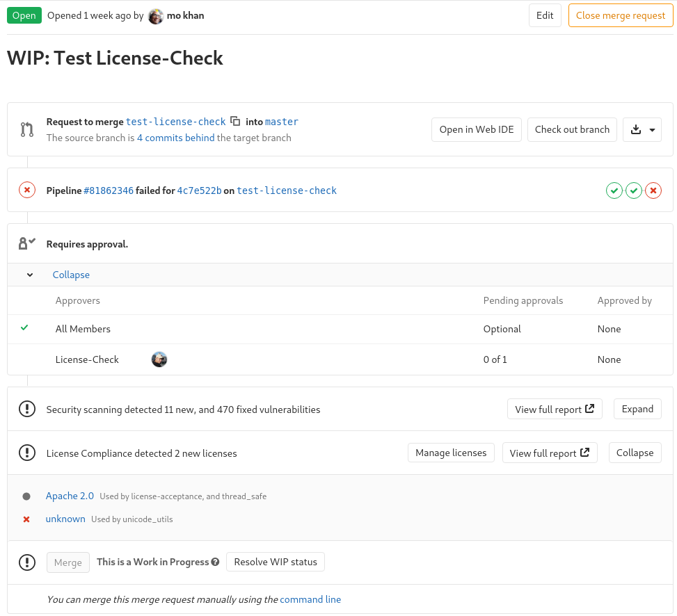677x616 pixels.
Task: Click the failed pipeline red X status icon
Action: tap(26, 189)
